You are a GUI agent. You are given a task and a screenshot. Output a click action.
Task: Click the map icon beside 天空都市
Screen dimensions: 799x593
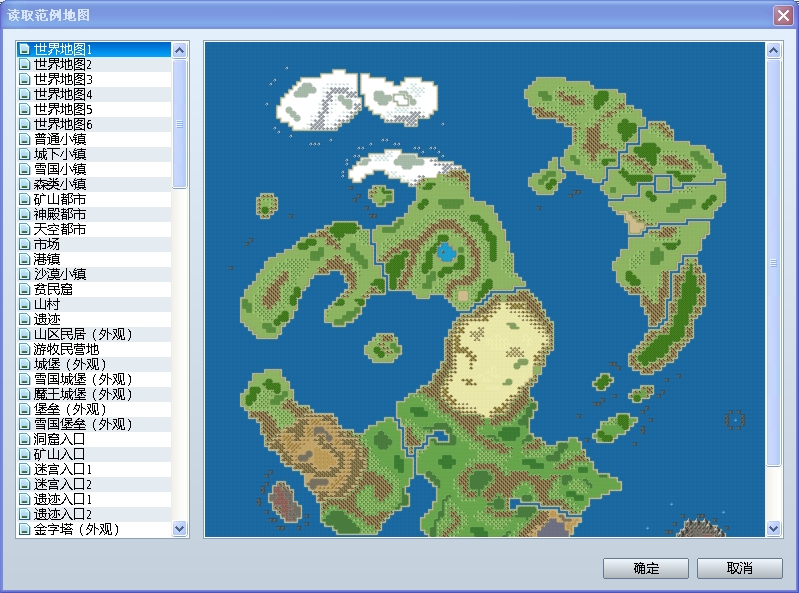pyautogui.click(x=24, y=229)
